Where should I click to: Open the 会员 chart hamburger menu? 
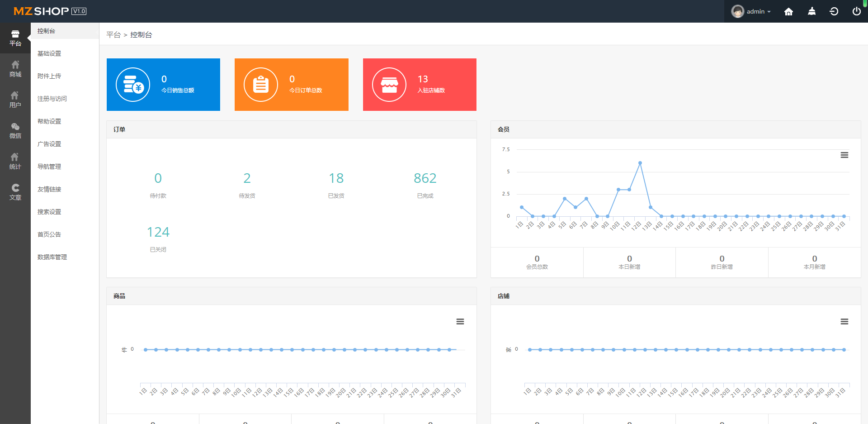(x=844, y=155)
